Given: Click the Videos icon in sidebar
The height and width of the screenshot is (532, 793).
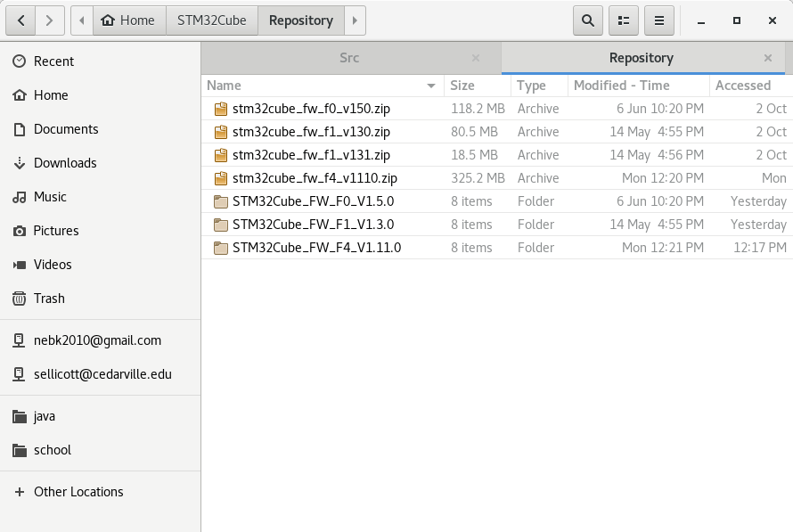Looking at the screenshot, I should pyautogui.click(x=20, y=265).
